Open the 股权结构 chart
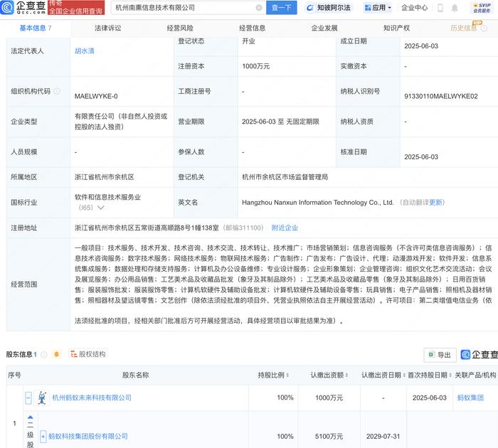Image resolution: width=498 pixels, height=448 pixels. [x=88, y=354]
